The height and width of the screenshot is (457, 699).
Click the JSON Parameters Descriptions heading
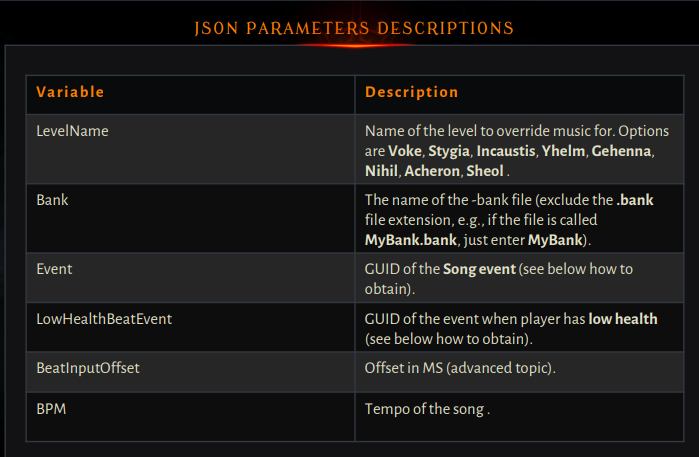(x=354, y=27)
